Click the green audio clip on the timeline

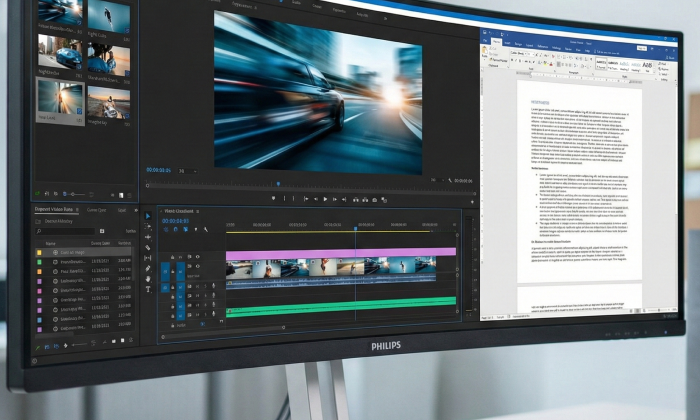pyautogui.click(x=341, y=306)
